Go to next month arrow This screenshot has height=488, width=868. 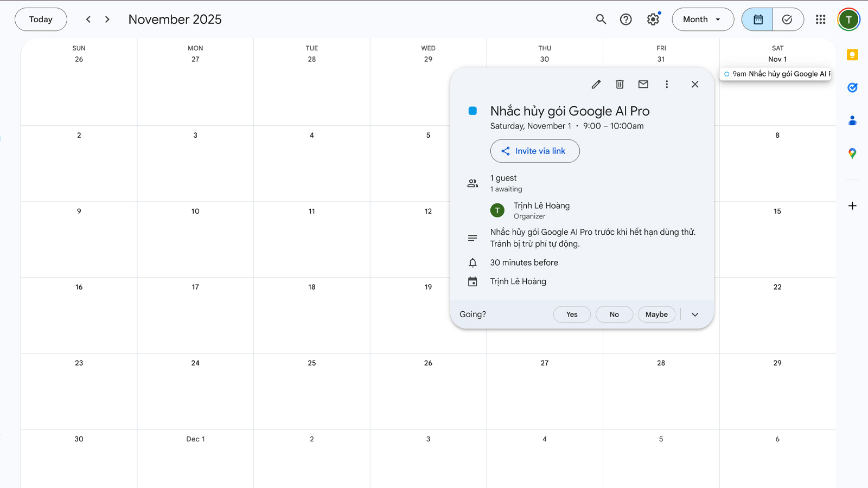point(107,20)
